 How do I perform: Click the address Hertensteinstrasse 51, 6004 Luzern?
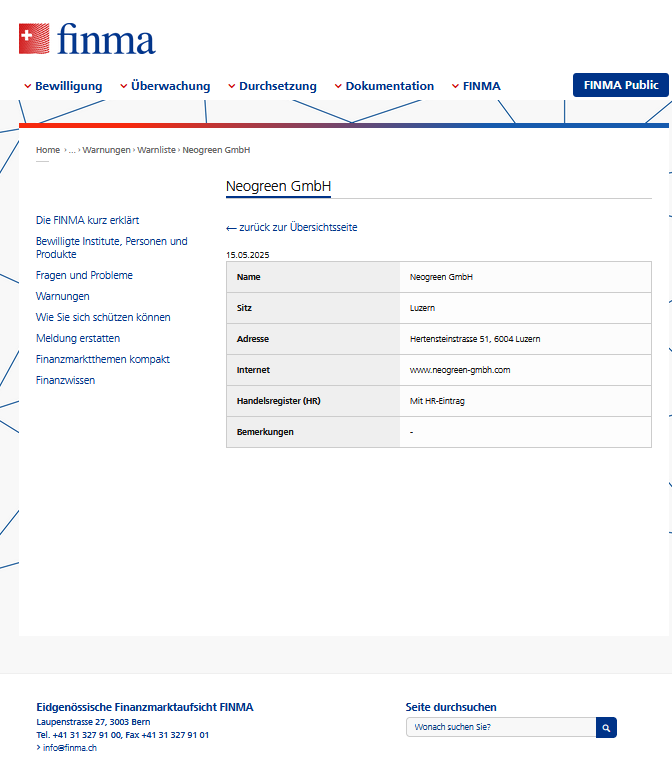(475, 339)
